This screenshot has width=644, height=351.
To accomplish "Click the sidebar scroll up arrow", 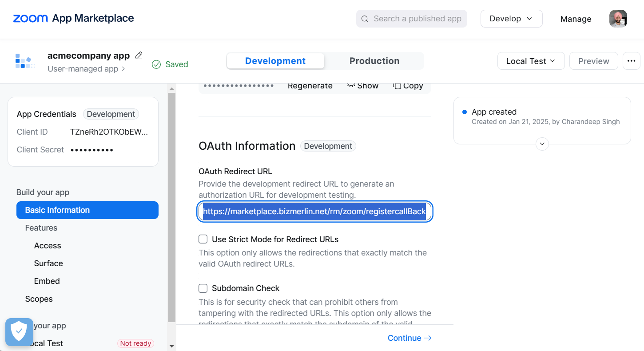I will [x=172, y=89].
